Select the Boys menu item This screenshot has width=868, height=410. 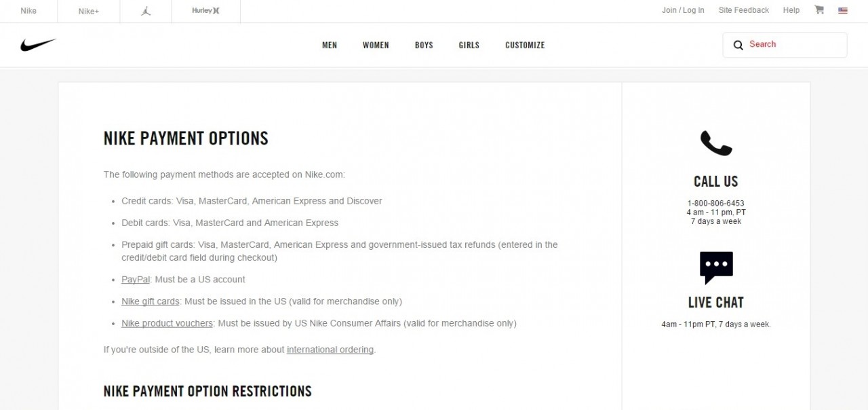click(424, 45)
